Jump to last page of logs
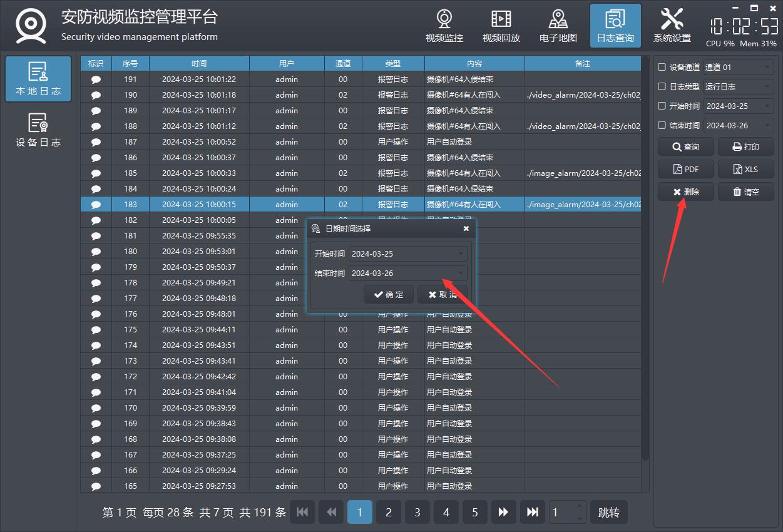The image size is (783, 532). (x=532, y=512)
